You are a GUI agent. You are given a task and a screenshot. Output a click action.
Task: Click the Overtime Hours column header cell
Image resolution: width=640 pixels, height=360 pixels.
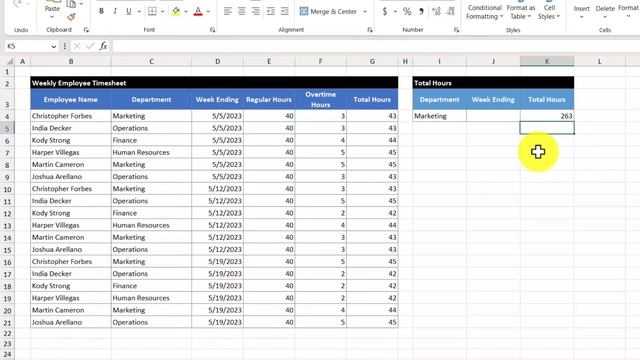coord(320,99)
